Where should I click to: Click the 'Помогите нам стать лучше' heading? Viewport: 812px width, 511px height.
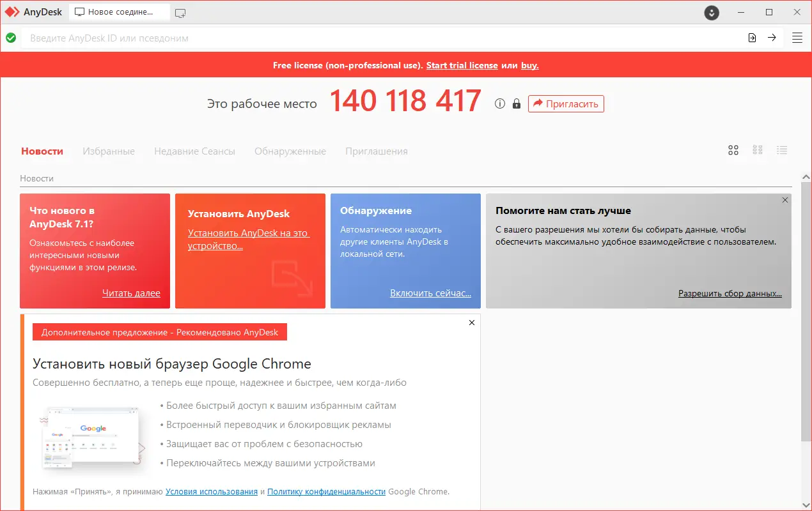(x=563, y=210)
